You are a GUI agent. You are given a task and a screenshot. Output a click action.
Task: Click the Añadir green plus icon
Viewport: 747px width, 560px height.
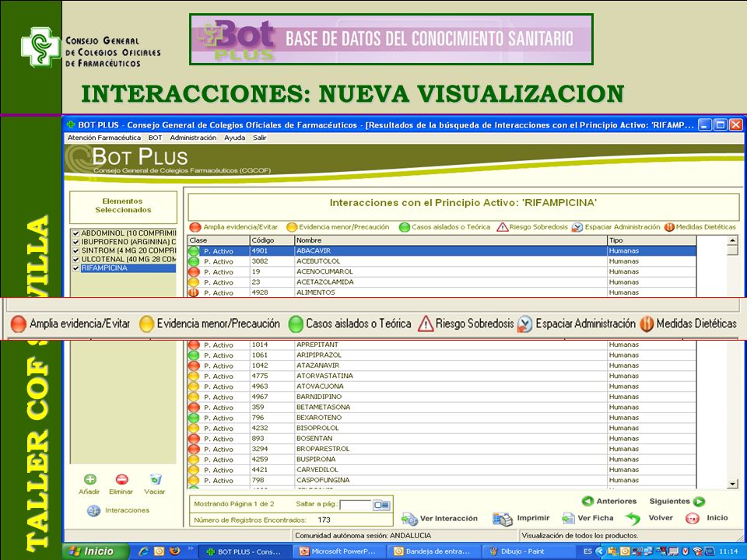pos(90,480)
